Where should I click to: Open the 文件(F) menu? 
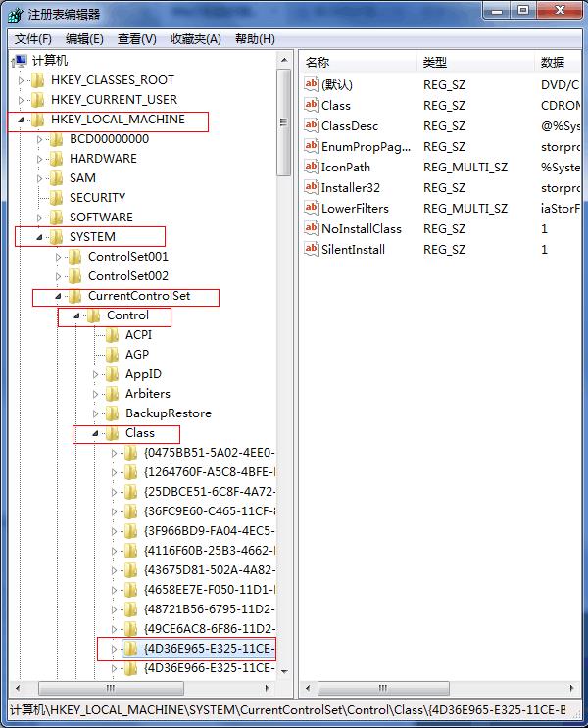[33, 38]
